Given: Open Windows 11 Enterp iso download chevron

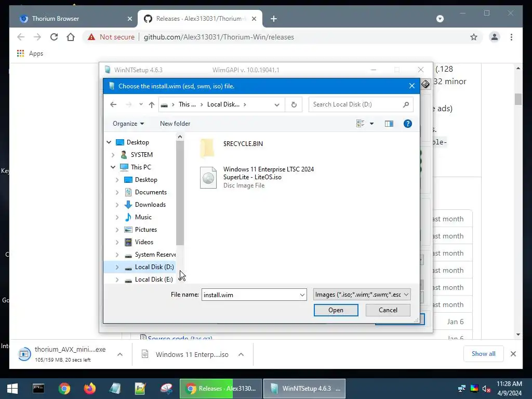Looking at the screenshot, I should coord(241,354).
